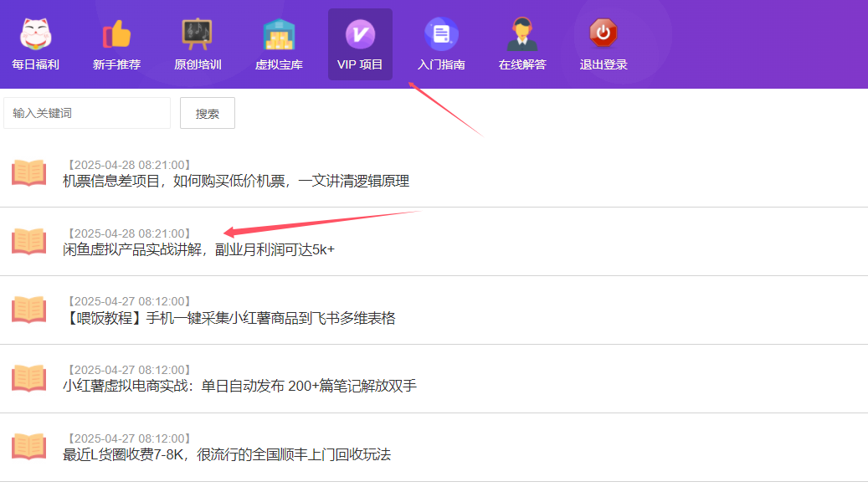Open article 手机一键采集小红薯商品到飞书多维表格
This screenshot has width=868, height=492.
point(229,318)
